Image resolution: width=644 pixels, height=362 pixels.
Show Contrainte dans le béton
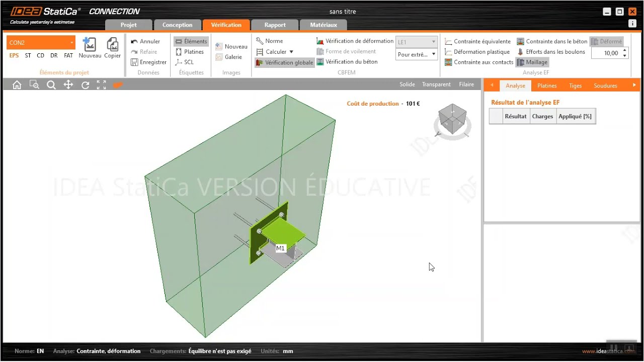(x=552, y=42)
